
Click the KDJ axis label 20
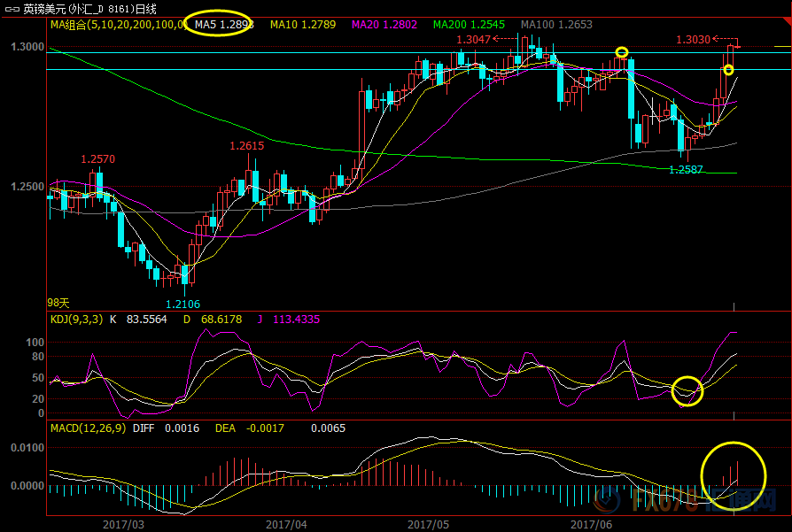38,398
